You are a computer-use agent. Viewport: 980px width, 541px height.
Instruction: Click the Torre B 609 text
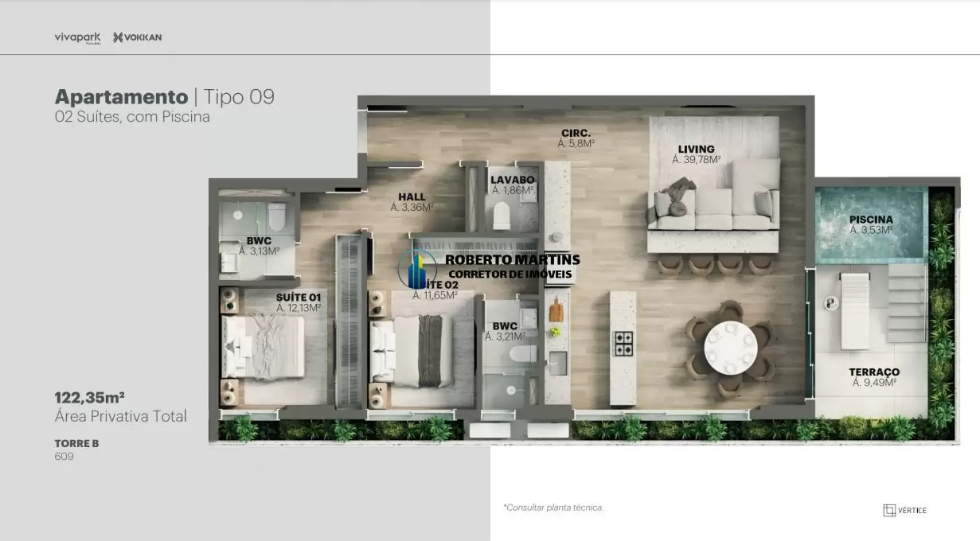76,450
